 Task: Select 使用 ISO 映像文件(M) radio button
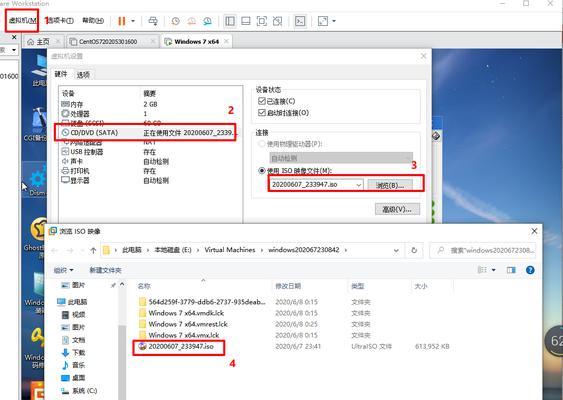262,171
